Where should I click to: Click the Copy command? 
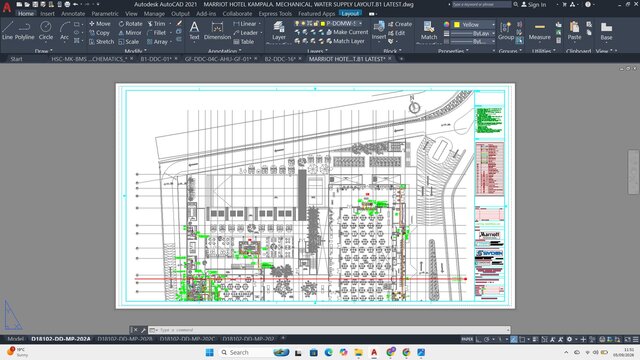click(99, 33)
